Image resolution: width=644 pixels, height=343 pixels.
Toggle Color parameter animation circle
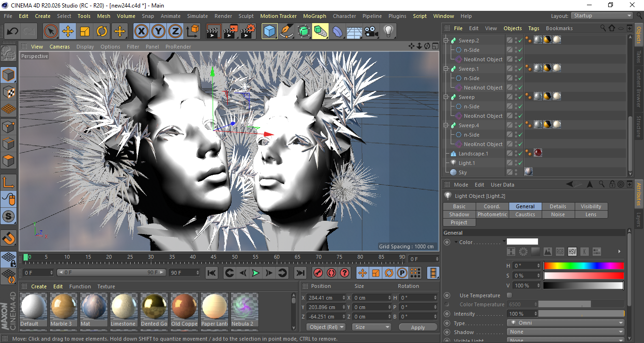447,242
